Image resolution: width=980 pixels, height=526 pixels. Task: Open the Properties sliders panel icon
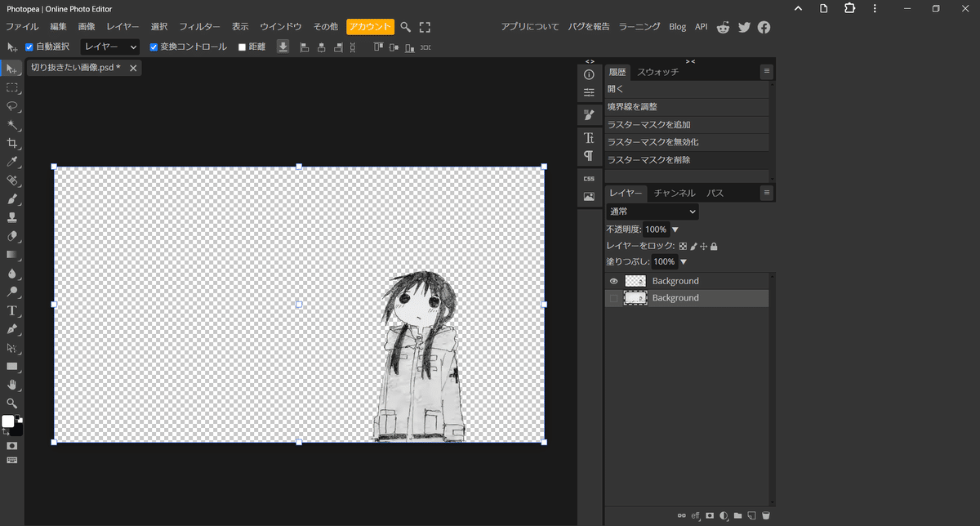point(589,92)
